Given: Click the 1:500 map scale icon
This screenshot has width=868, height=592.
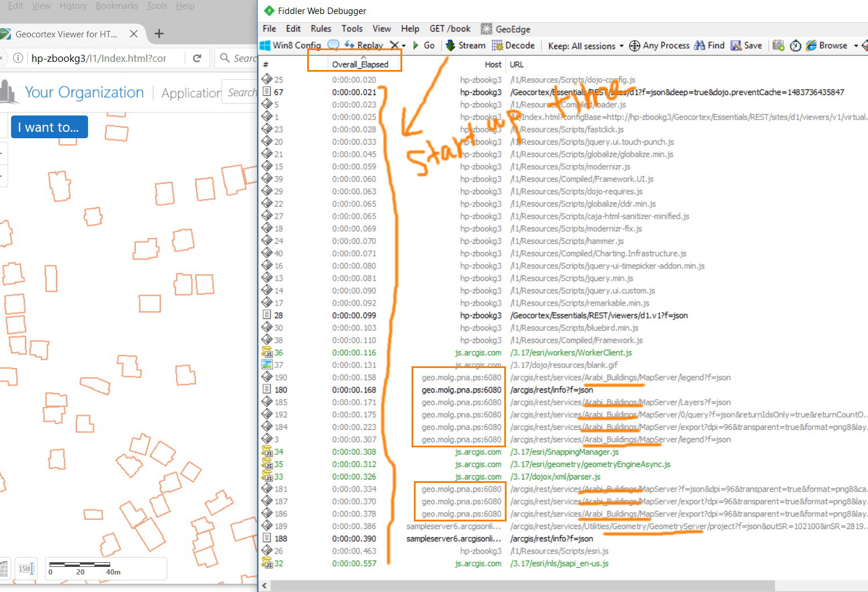Looking at the screenshot, I should coord(26,568).
